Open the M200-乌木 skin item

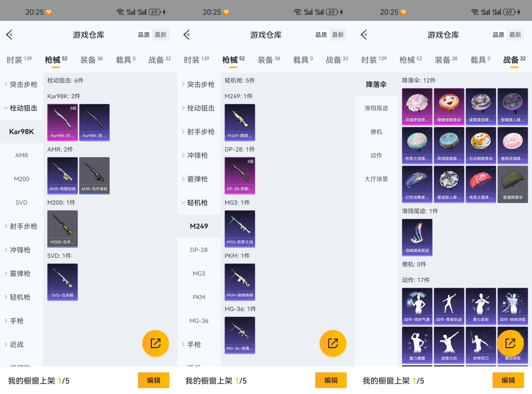(63, 229)
